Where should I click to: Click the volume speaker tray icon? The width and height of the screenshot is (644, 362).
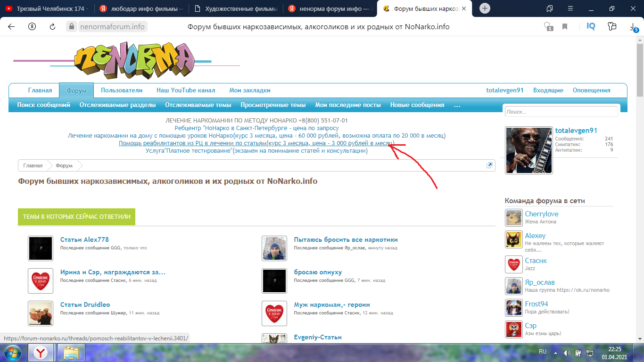tap(567, 353)
